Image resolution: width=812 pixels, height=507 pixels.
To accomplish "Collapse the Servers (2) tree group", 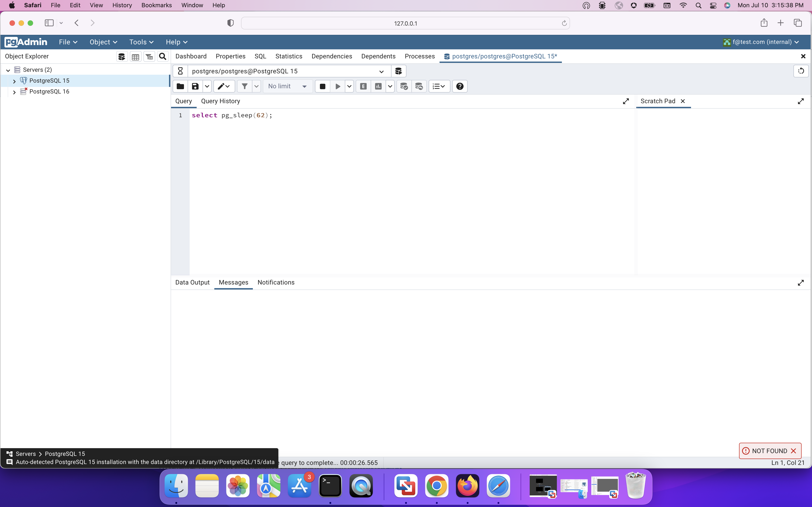I will (8, 70).
